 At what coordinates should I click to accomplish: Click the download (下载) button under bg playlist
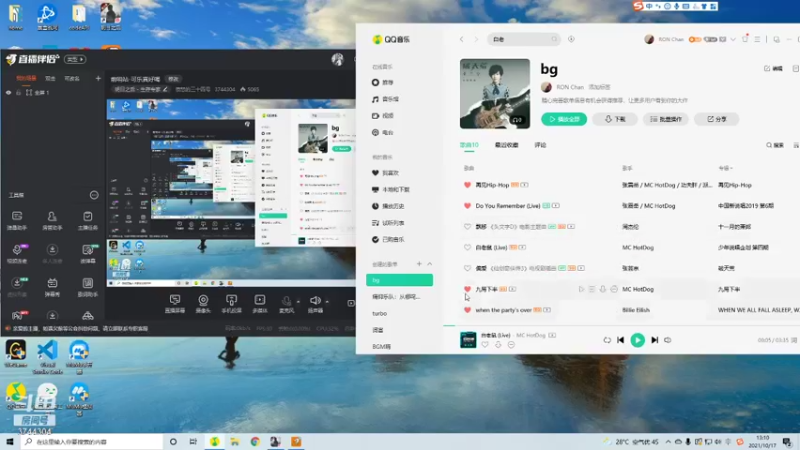[615, 119]
